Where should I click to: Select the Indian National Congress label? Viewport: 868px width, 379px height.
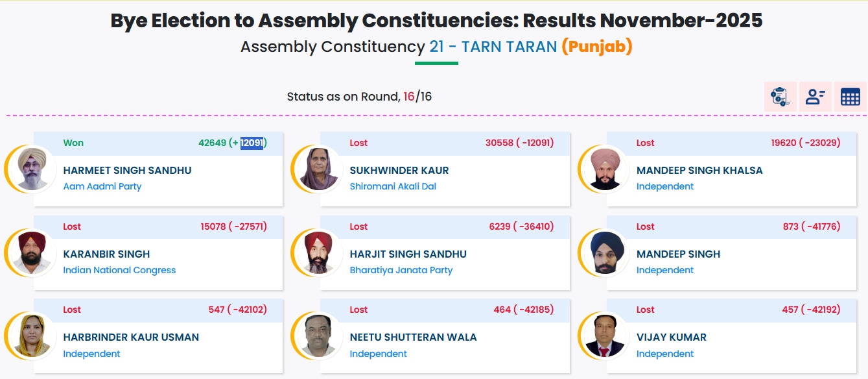point(119,270)
